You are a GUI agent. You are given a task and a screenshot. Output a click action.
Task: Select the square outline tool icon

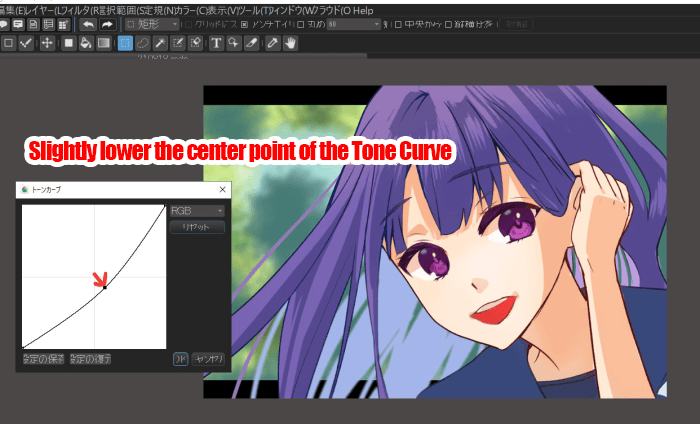click(8, 43)
